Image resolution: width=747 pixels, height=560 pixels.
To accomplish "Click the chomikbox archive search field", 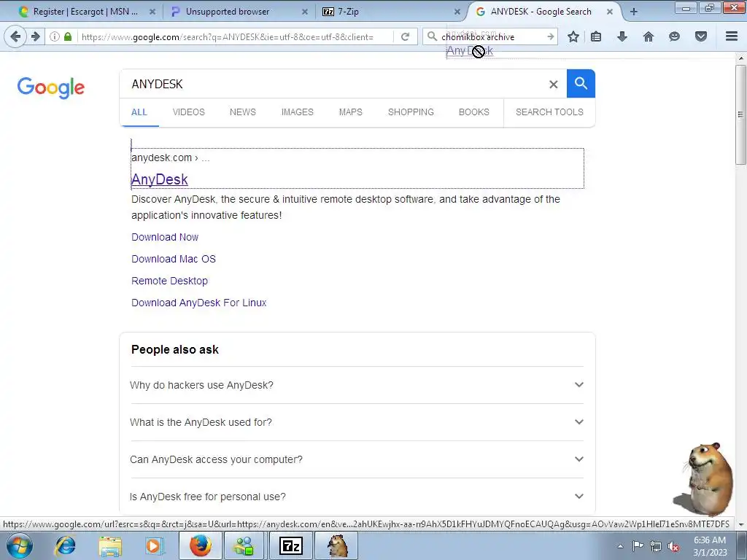I will [491, 36].
